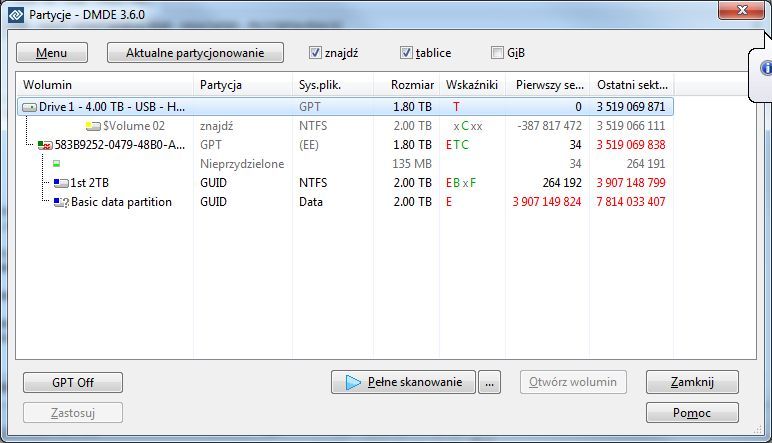Click last sector value 3 519 069 838
772x443 pixels.
631,145
